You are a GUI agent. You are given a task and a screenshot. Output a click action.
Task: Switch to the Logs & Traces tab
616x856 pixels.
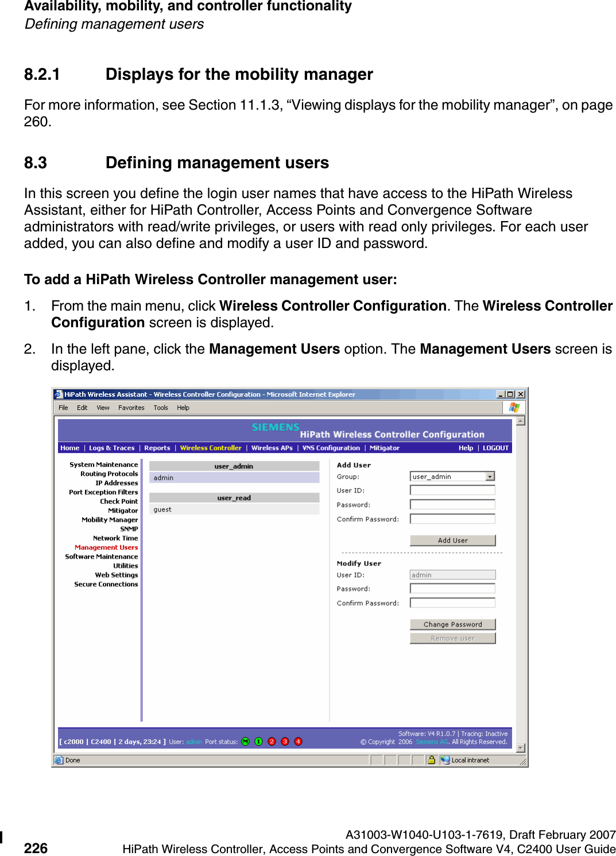pyautogui.click(x=113, y=448)
